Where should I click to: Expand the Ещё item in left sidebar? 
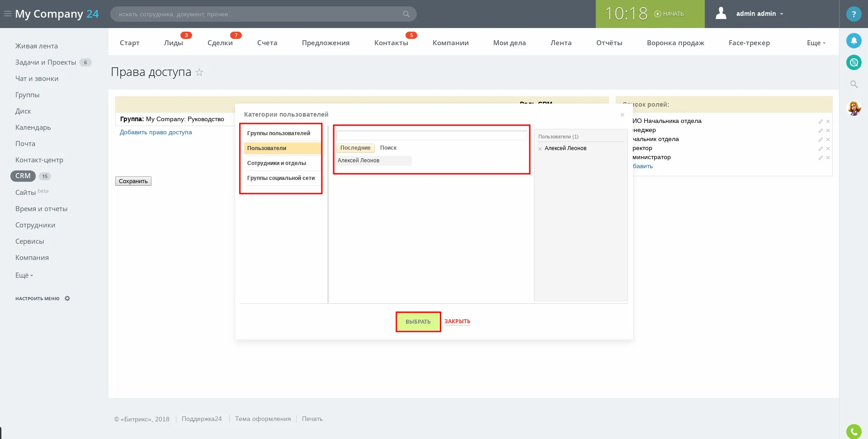(x=24, y=275)
